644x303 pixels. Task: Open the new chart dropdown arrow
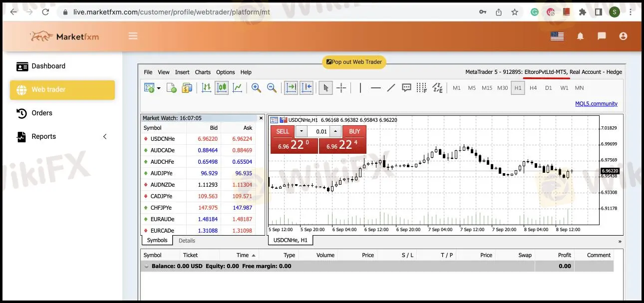point(158,88)
